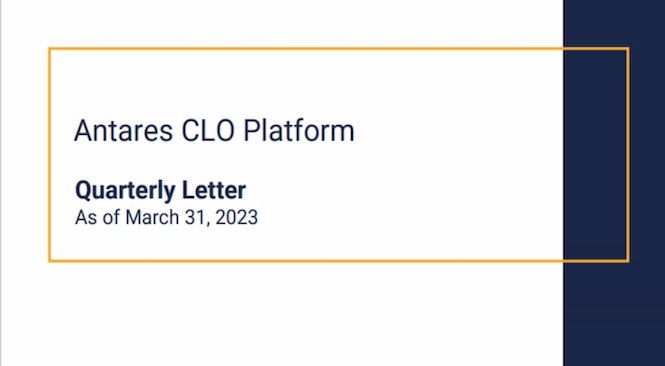Click the bottom edge of the orange frame
Image resolution: width=665 pixels, height=366 pixels.
[x=338, y=260]
